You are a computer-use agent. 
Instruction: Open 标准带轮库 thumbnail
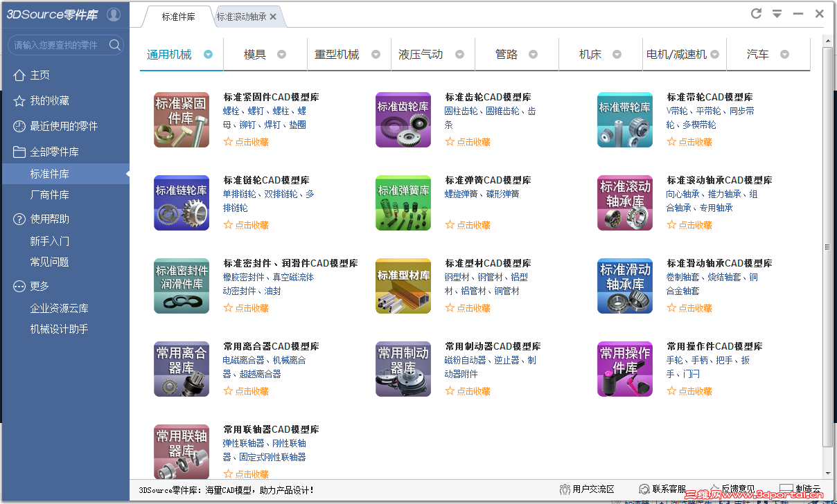pos(625,120)
